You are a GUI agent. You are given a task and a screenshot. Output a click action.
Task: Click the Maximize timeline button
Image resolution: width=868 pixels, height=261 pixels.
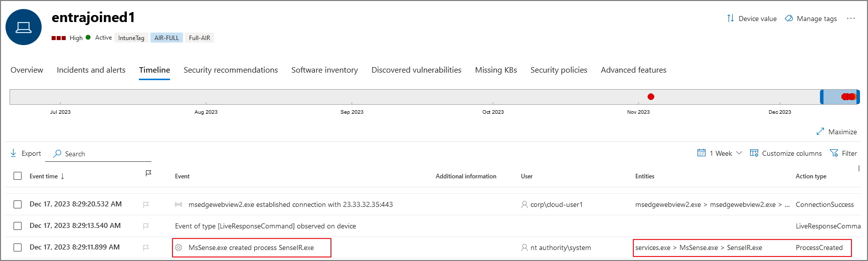coord(837,132)
